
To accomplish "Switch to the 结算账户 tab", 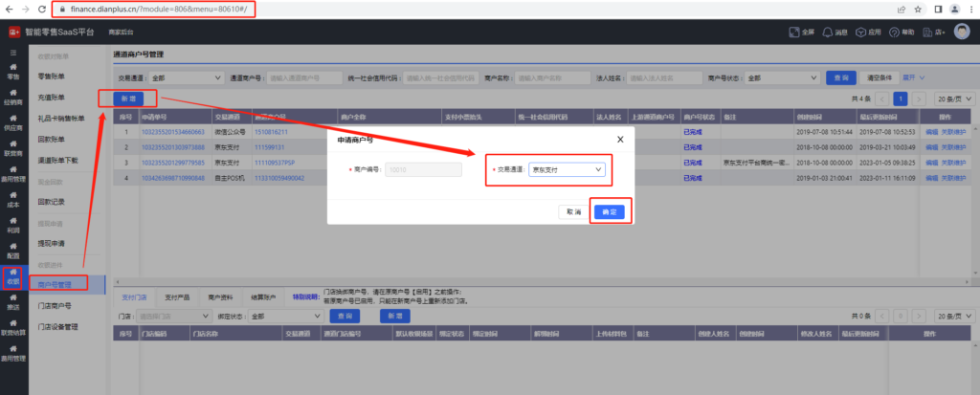I will (263, 296).
